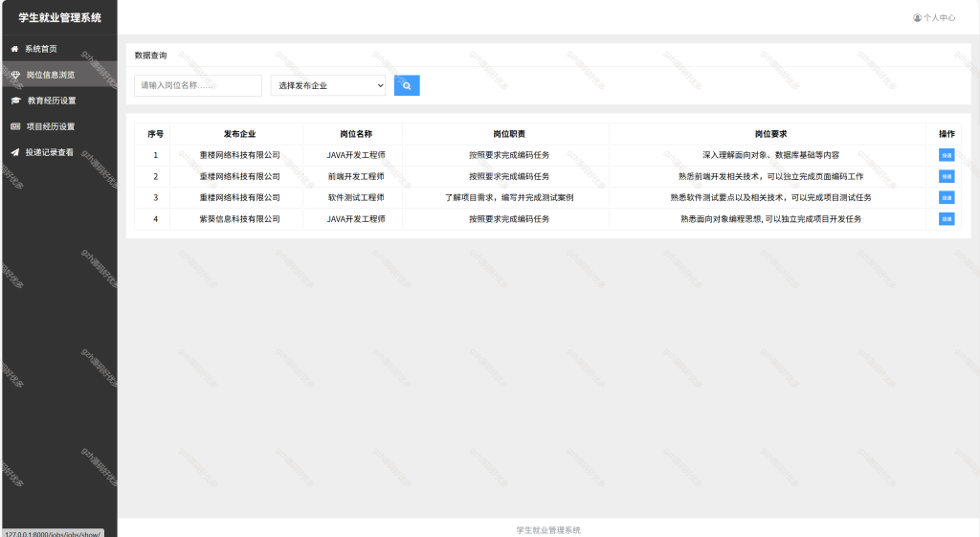Screen dimensions: 980x537
Task: Click apply button for 前端开发工程师 row
Action: (947, 176)
